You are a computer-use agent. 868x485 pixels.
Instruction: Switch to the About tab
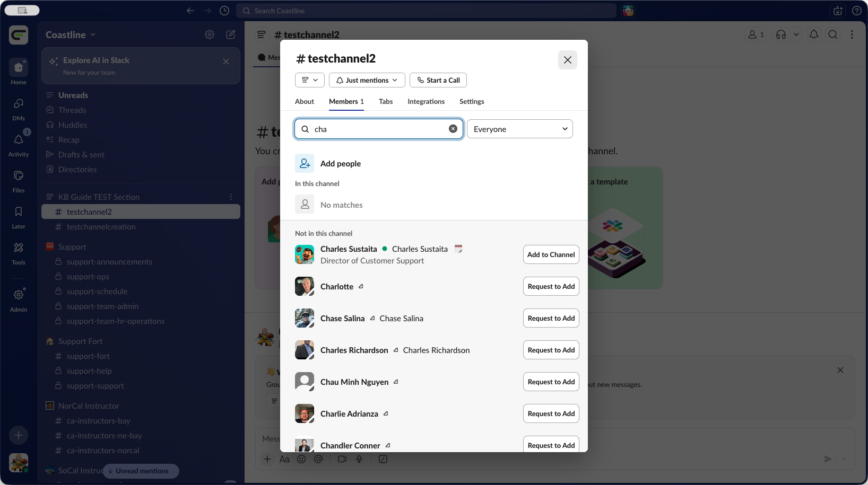click(x=305, y=101)
